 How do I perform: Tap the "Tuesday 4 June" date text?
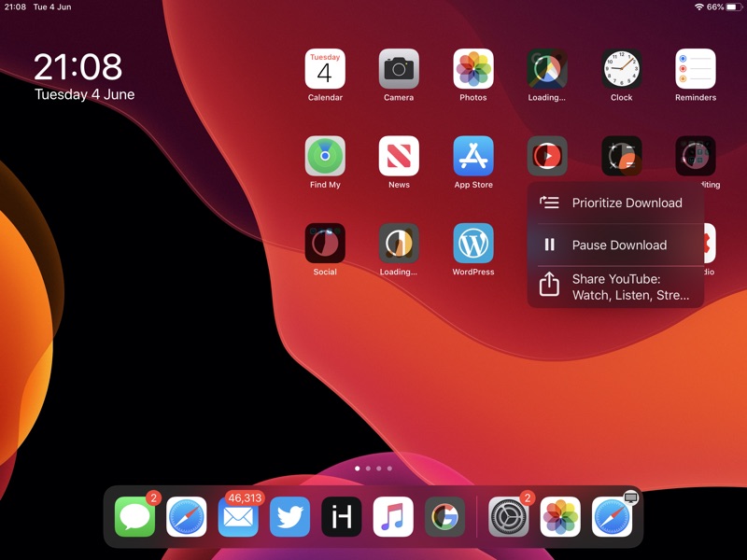point(84,94)
